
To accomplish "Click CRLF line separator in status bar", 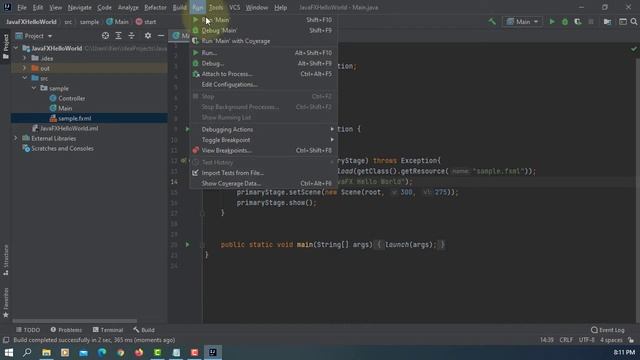I will (566, 340).
